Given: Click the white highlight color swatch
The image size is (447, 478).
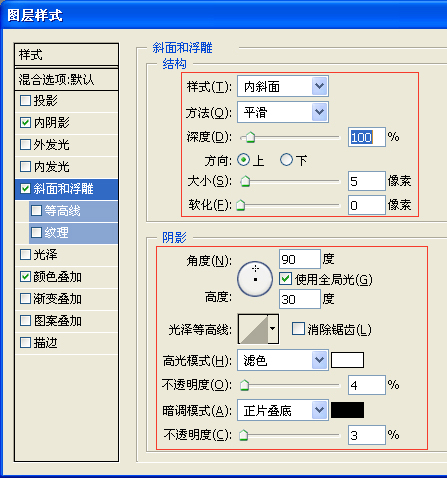Looking at the screenshot, I should (x=347, y=360).
